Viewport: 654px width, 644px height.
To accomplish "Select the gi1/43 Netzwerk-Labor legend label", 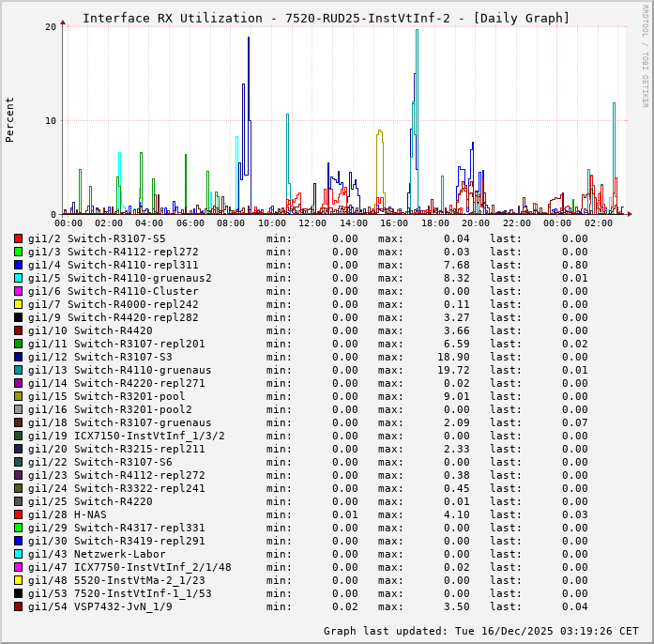I will [97, 554].
